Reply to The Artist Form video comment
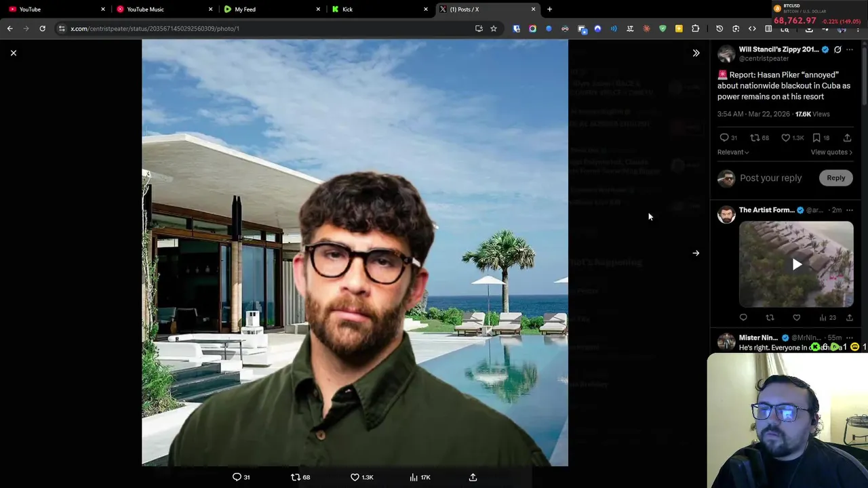The image size is (868, 488). click(743, 317)
